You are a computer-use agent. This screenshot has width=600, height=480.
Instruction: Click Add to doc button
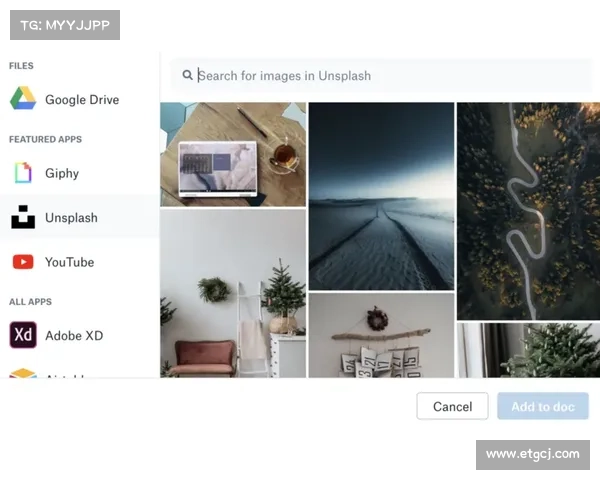click(543, 406)
